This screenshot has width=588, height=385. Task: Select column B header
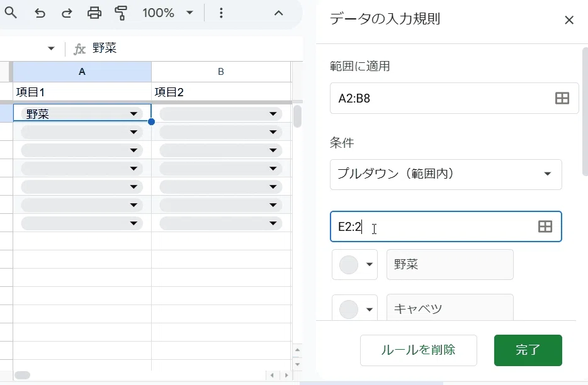pos(221,72)
